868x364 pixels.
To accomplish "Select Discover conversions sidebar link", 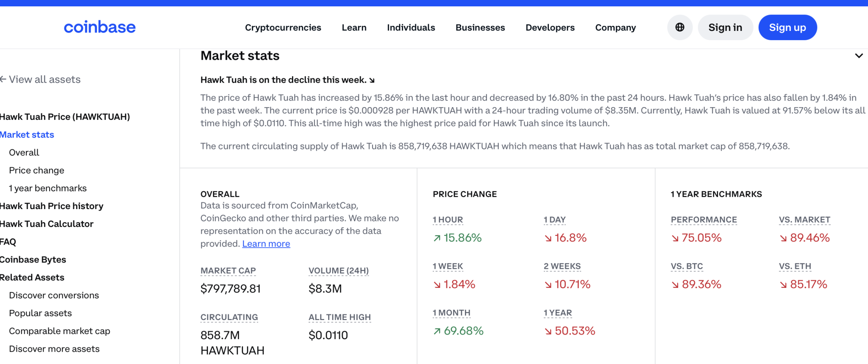I will (54, 295).
